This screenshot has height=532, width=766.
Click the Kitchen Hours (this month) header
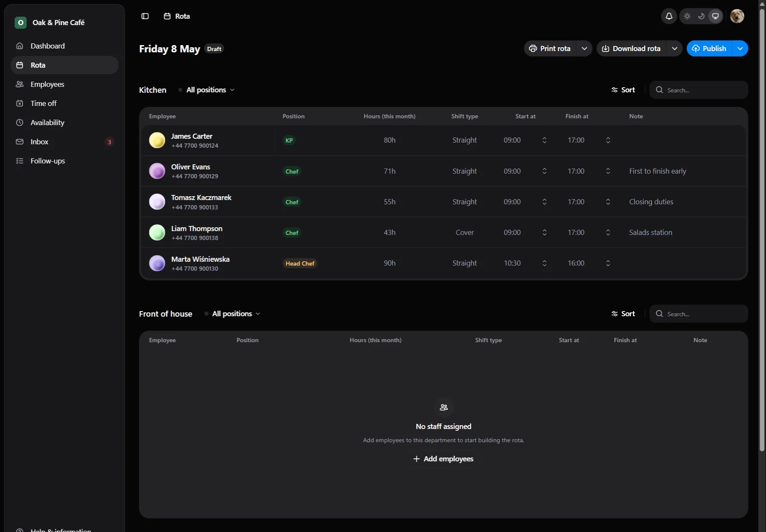389,116
